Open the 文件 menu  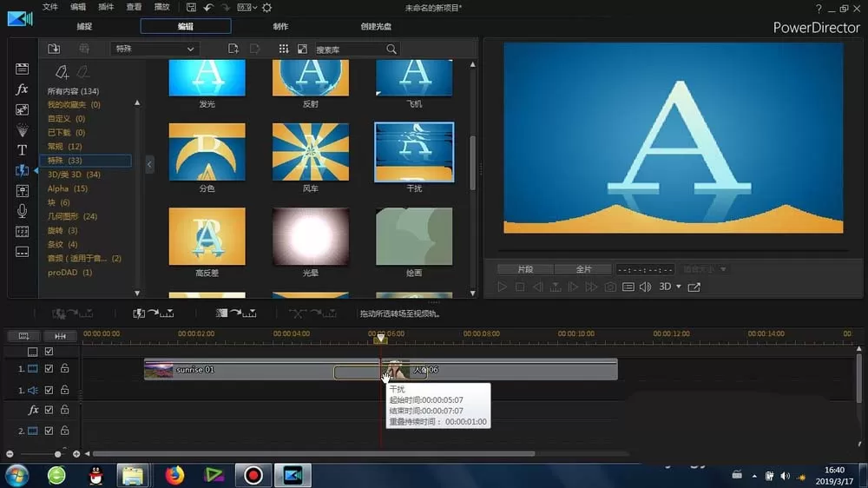tap(49, 7)
